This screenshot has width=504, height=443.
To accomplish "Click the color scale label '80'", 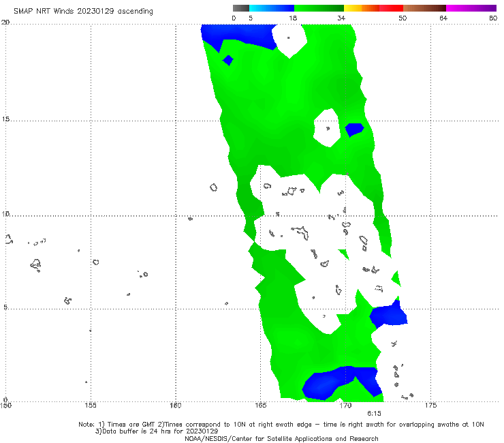I will tap(493, 18).
